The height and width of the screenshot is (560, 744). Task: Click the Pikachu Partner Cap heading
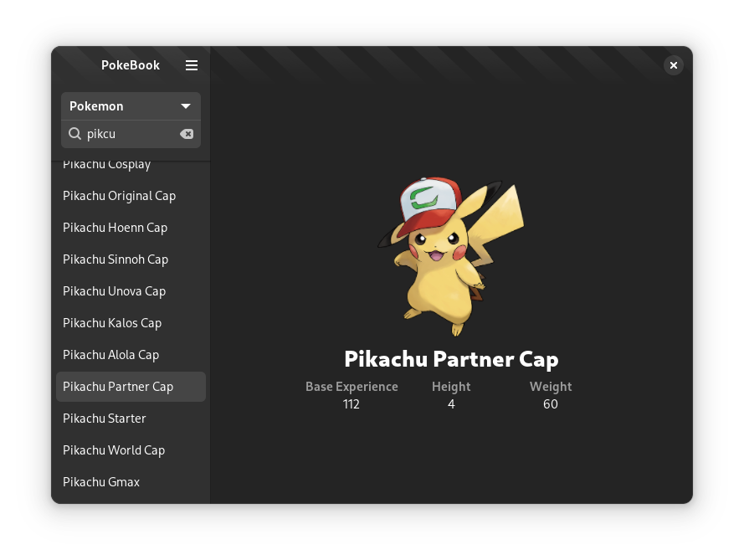(x=451, y=359)
